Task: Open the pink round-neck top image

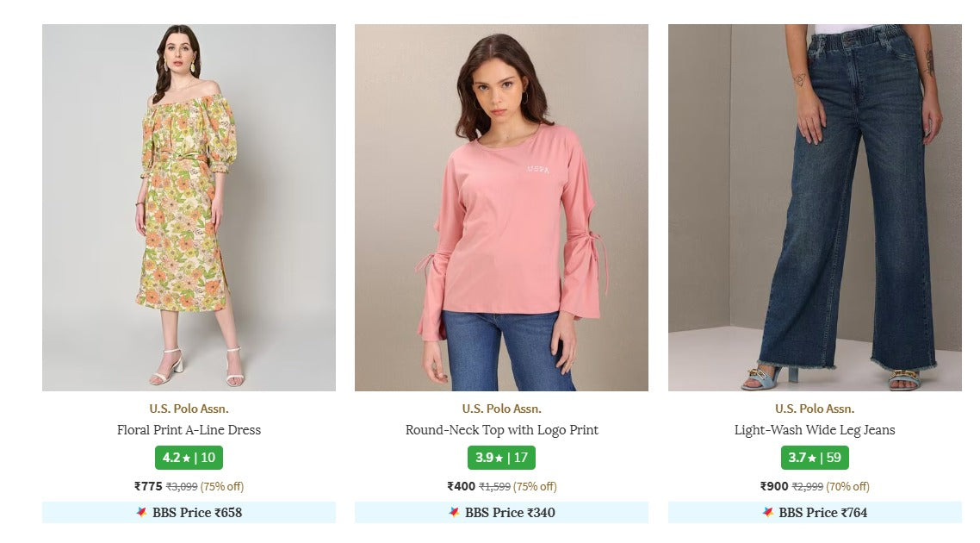Action: click(x=501, y=207)
